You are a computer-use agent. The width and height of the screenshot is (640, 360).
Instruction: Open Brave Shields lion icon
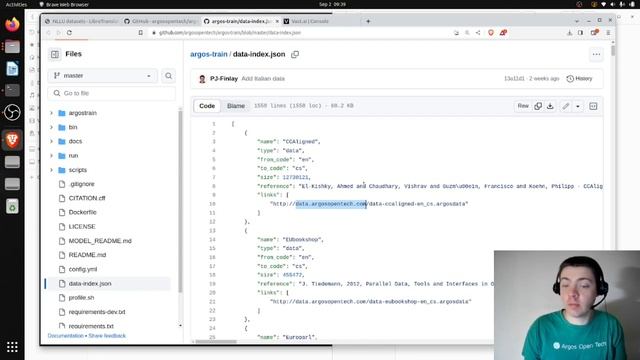click(491, 33)
